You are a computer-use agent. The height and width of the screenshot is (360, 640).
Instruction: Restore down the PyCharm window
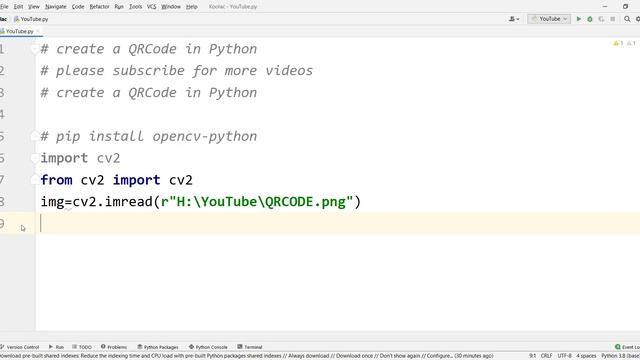pyautogui.click(x=625, y=7)
